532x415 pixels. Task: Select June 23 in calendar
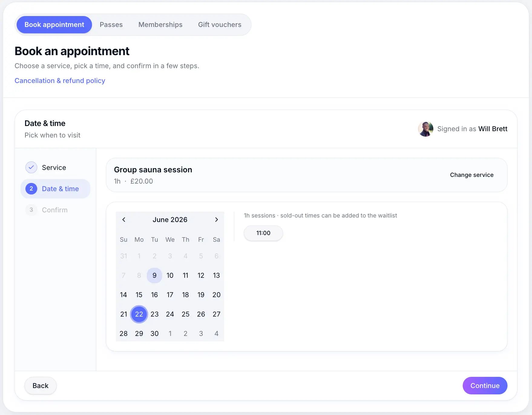click(x=154, y=314)
